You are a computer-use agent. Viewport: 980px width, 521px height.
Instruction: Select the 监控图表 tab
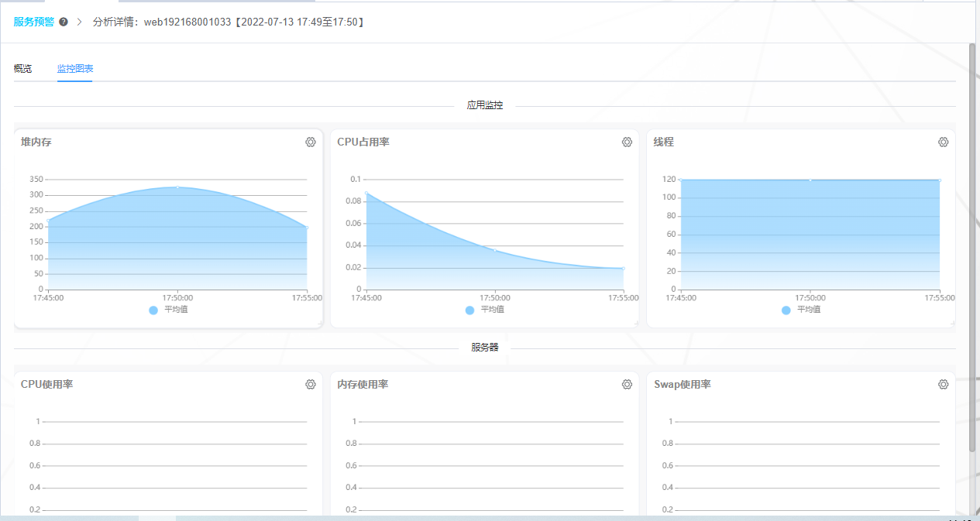coord(75,69)
